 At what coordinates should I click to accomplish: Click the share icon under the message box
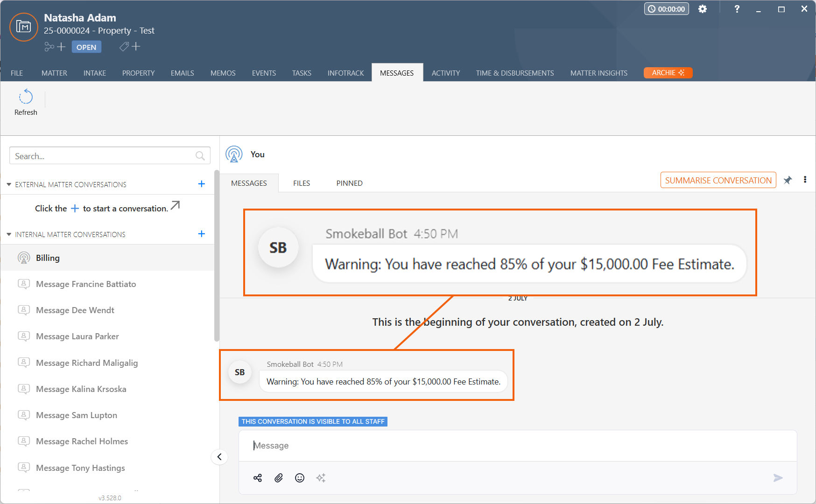tap(258, 478)
